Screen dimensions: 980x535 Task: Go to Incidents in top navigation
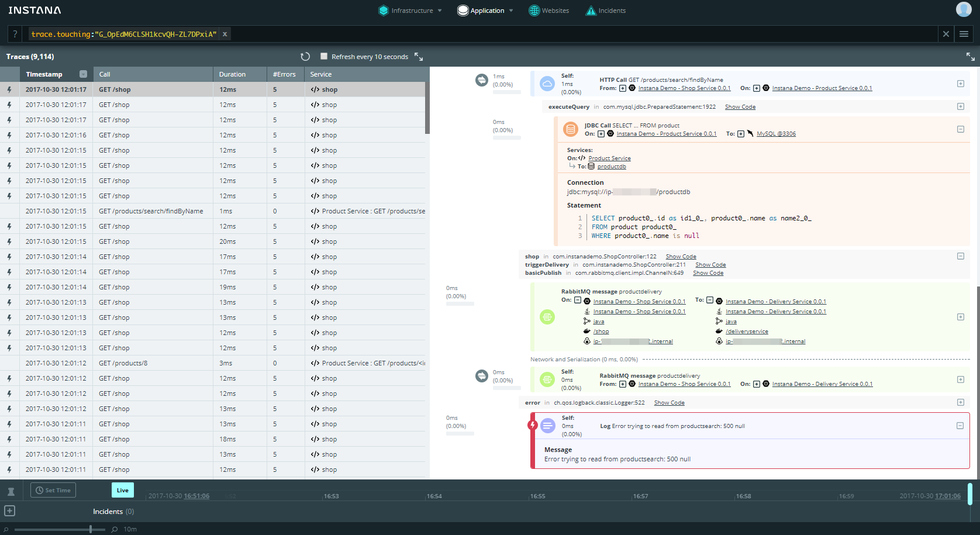click(606, 11)
